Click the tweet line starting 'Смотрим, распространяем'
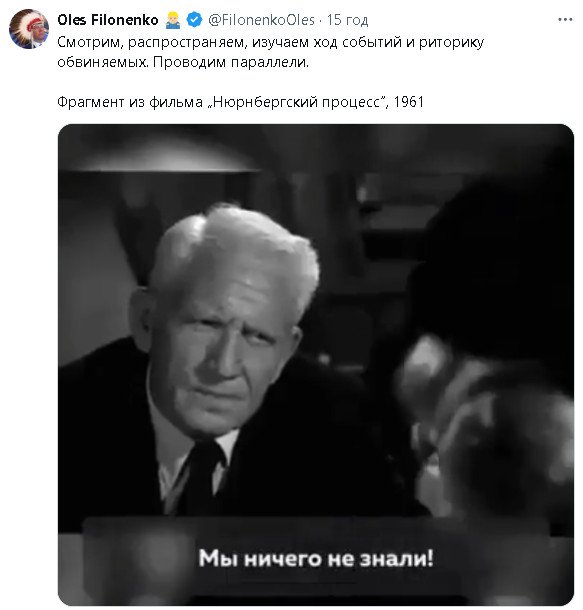583x610 pixels. 270,42
